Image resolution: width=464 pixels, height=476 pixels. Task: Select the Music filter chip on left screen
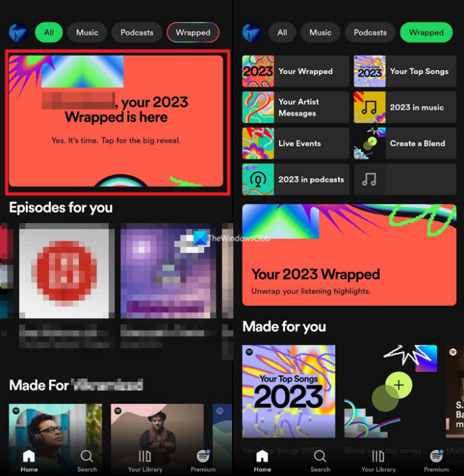point(87,32)
